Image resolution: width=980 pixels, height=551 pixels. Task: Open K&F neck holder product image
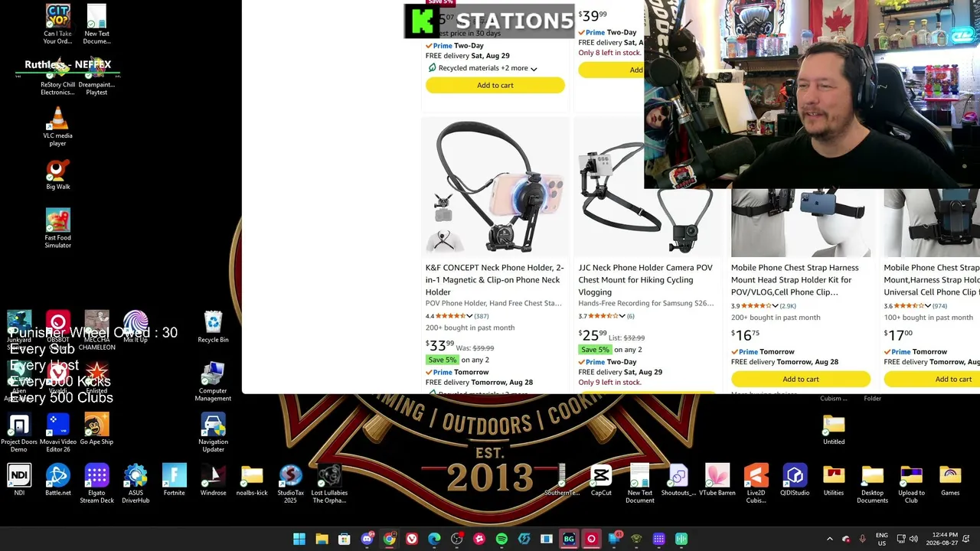pos(495,186)
